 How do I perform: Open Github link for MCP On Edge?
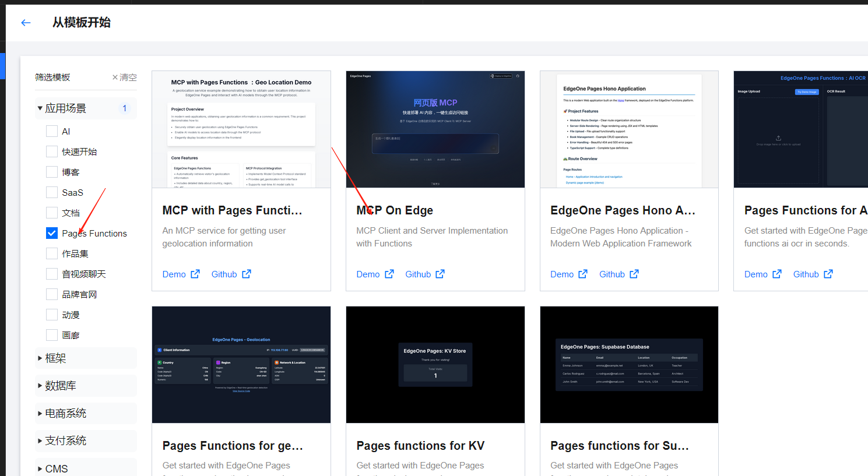tap(418, 274)
